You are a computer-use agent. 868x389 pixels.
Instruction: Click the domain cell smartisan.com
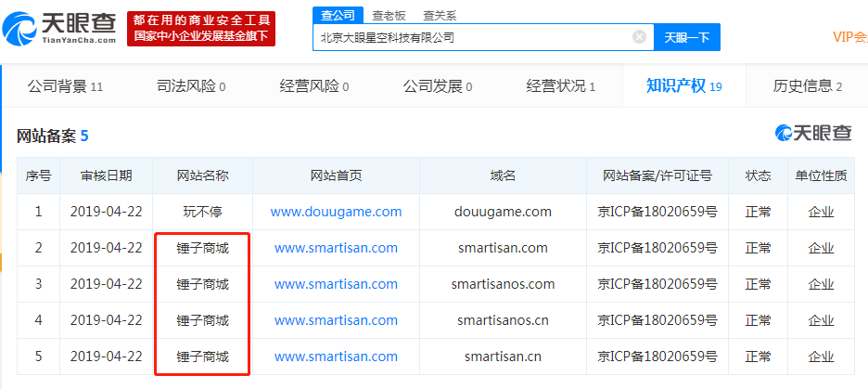(x=503, y=248)
